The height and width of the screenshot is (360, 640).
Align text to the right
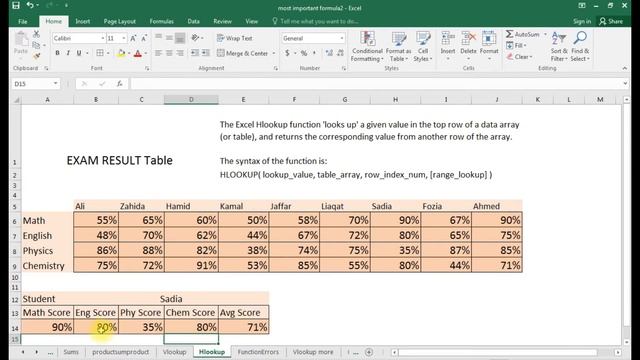(x=180, y=53)
